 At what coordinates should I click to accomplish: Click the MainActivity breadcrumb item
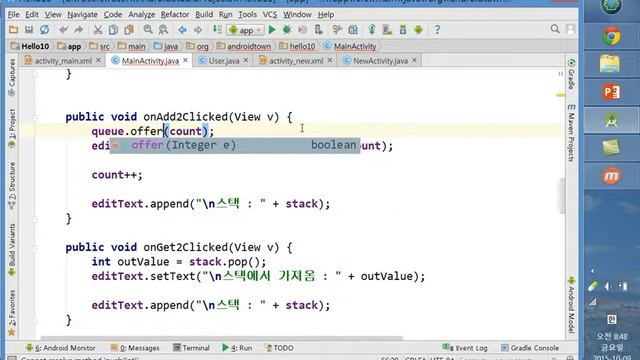(x=350, y=47)
